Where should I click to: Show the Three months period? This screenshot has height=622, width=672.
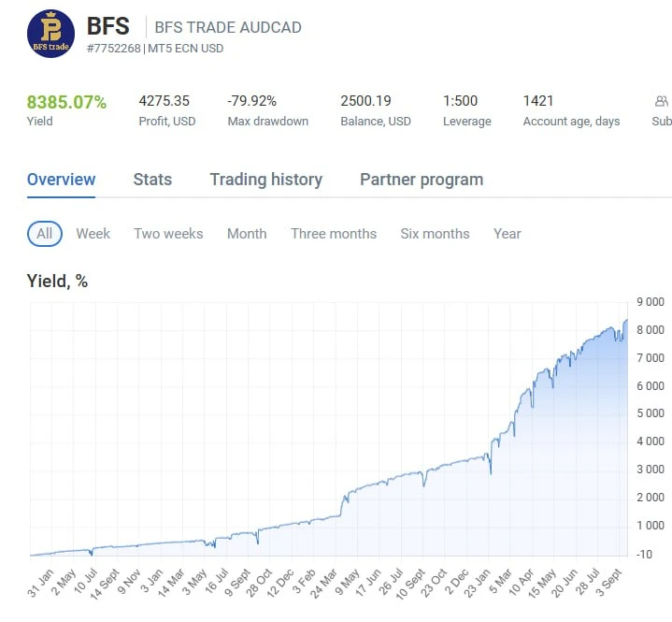pyautogui.click(x=334, y=233)
